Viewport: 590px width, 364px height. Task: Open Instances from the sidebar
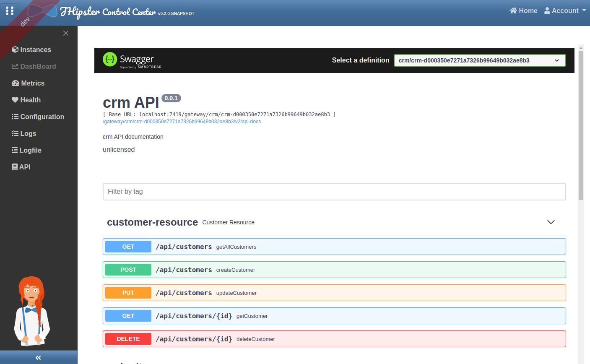tap(31, 49)
